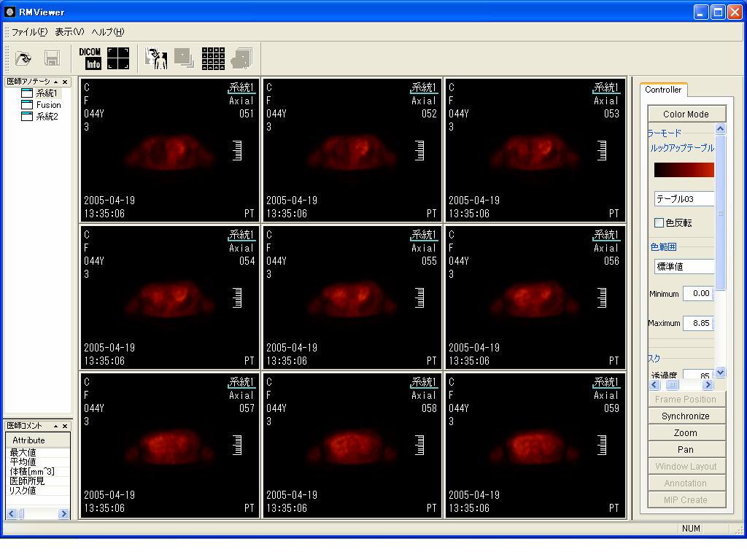The width and height of the screenshot is (747, 560).
Task: Select the Axial 055 PET slice
Action: pyautogui.click(x=352, y=297)
